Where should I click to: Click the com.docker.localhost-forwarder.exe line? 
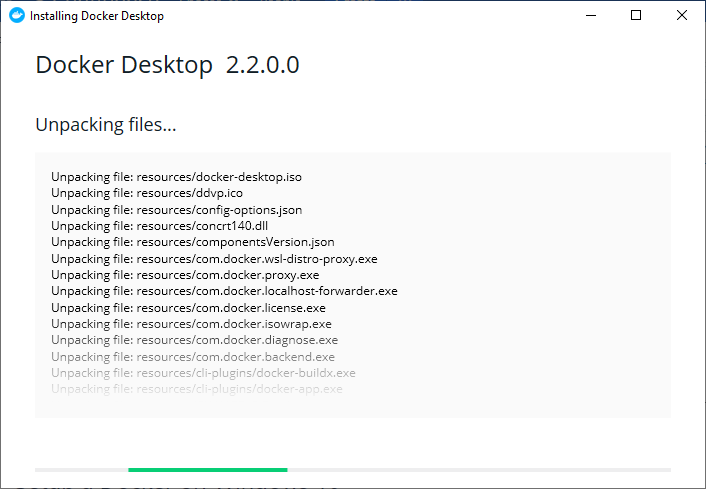point(224,291)
